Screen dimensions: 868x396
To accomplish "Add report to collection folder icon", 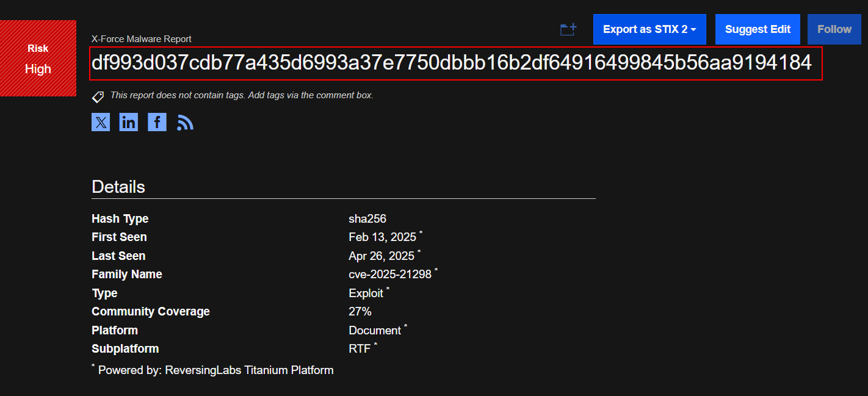I will tap(568, 29).
